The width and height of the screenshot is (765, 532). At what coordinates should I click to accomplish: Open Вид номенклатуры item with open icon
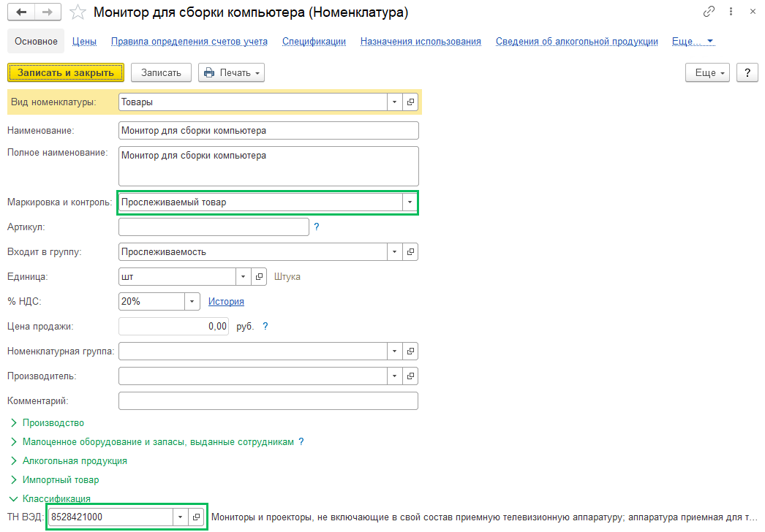click(x=410, y=102)
